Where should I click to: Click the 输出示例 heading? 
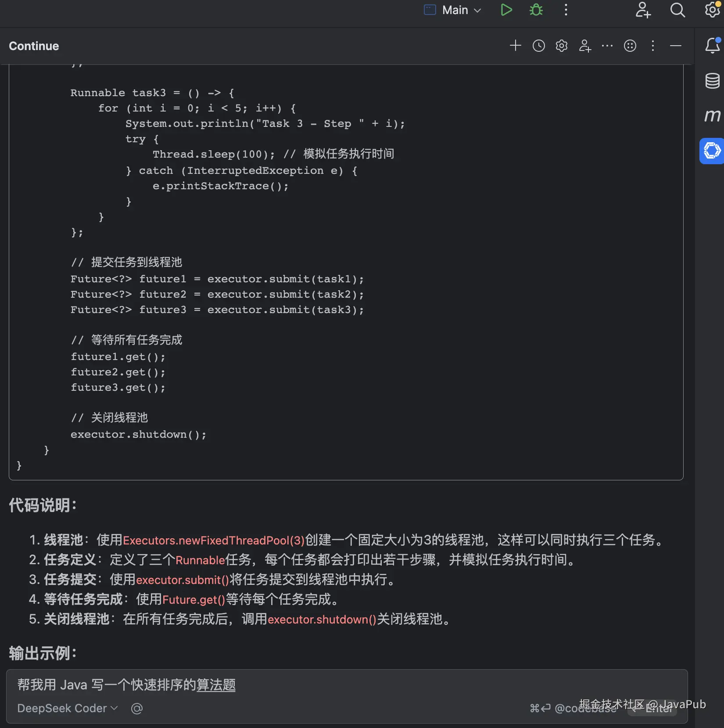coord(43,653)
